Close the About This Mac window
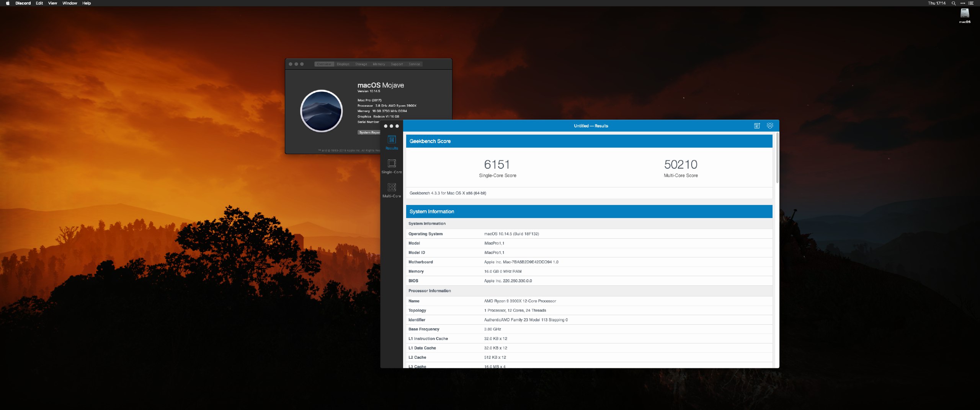The width and height of the screenshot is (980, 410). pos(291,64)
